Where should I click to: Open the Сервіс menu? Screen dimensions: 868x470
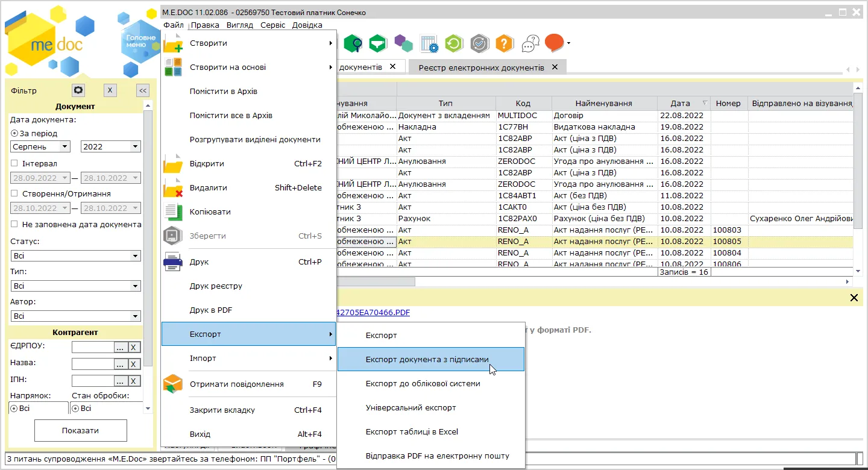[273, 25]
